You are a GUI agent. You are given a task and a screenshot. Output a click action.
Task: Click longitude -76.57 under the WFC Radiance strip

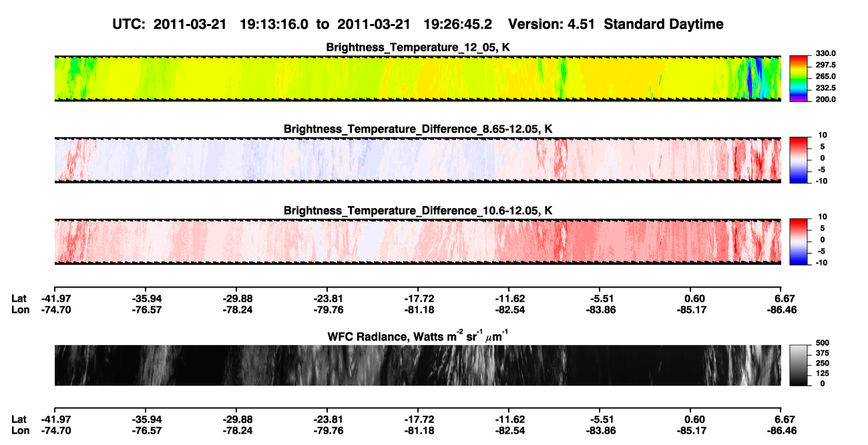[147, 430]
